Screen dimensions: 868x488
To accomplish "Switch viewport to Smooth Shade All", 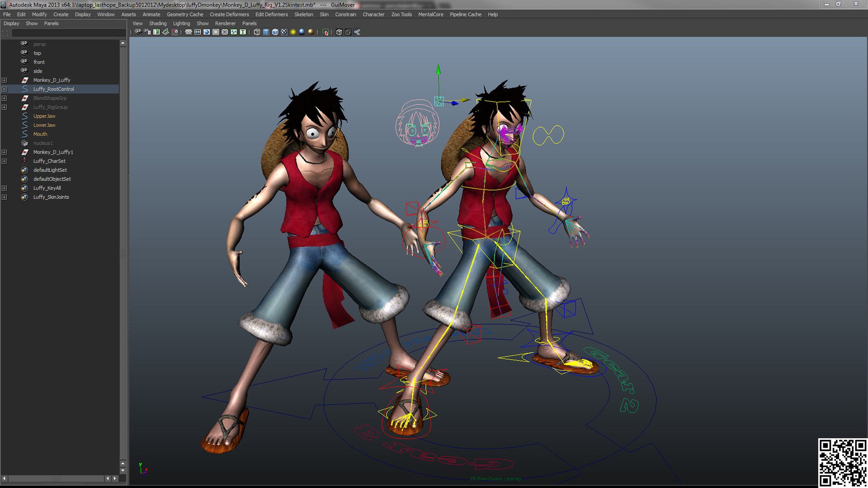I will point(266,32).
